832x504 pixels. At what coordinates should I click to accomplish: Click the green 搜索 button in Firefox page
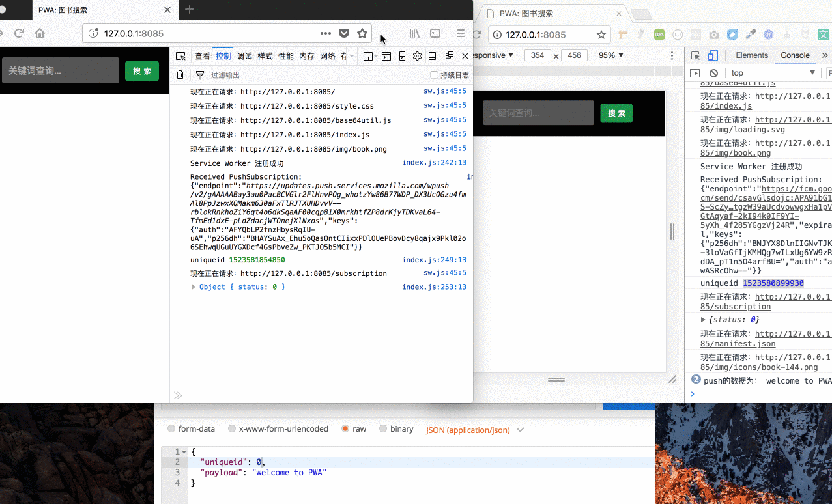tap(142, 71)
